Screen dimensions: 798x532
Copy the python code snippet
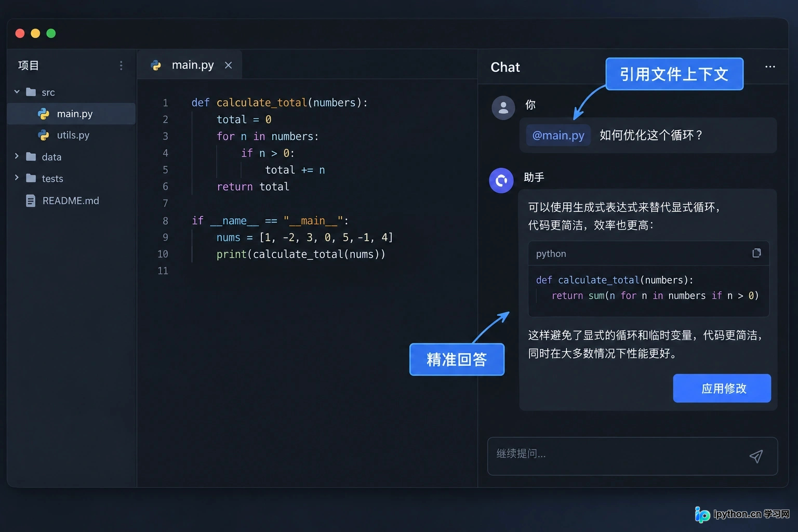click(x=756, y=253)
